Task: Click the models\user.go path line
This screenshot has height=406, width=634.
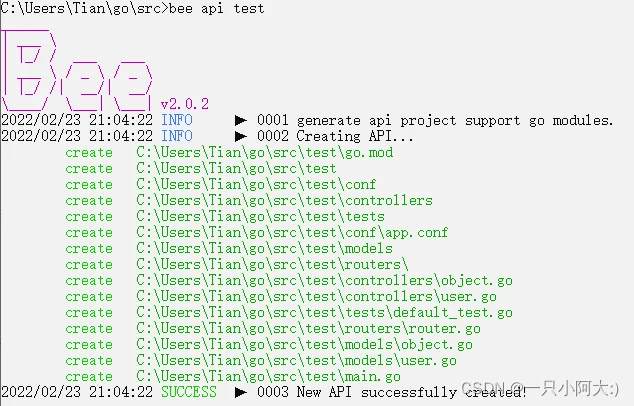Action: tap(296, 360)
